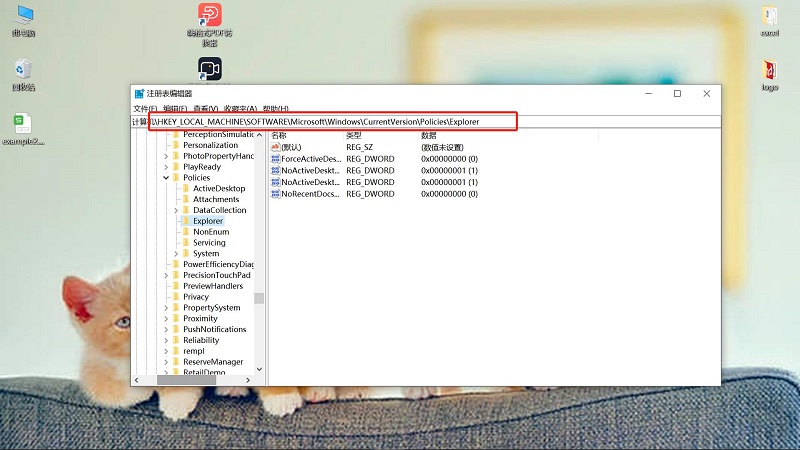Expand the ReserveManager key

166,362
